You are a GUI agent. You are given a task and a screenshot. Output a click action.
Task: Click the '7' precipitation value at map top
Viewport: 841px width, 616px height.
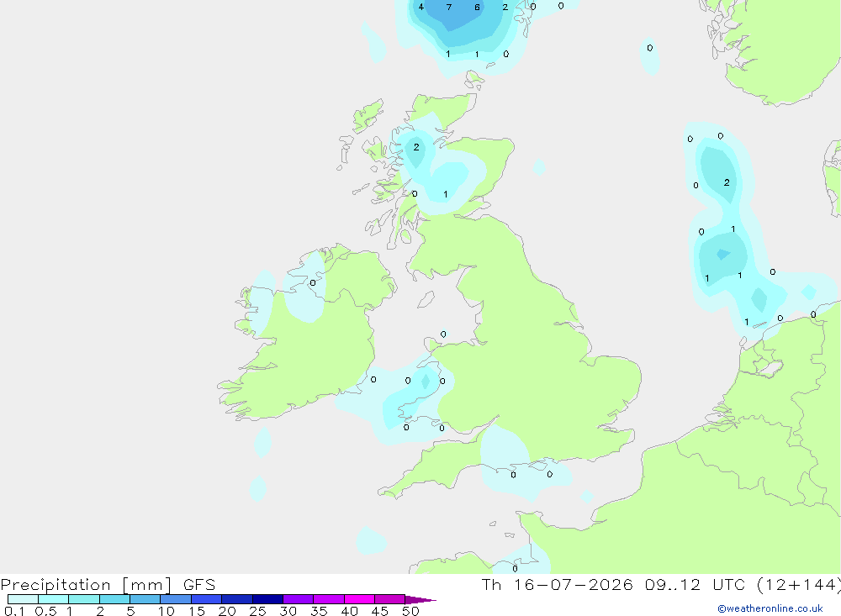click(449, 7)
